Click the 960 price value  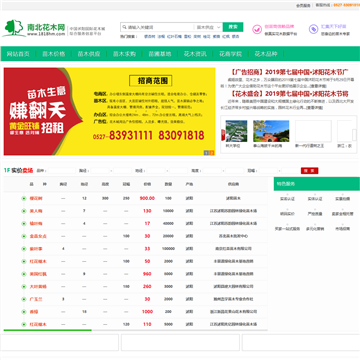click(147, 274)
